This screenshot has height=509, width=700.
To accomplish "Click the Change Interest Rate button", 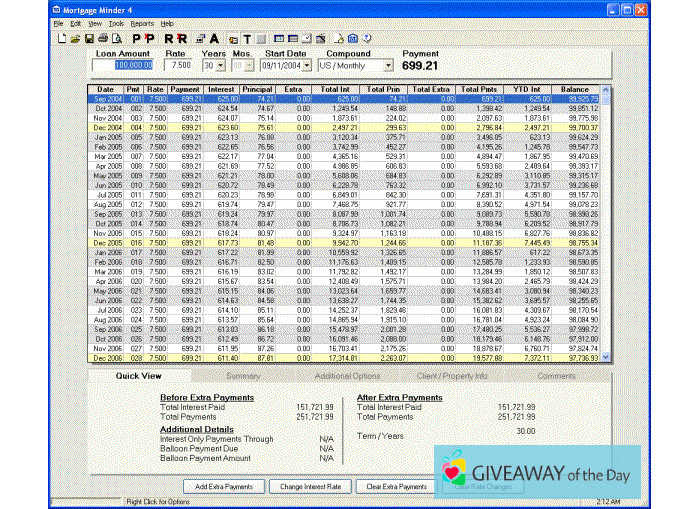I will pyautogui.click(x=310, y=486).
